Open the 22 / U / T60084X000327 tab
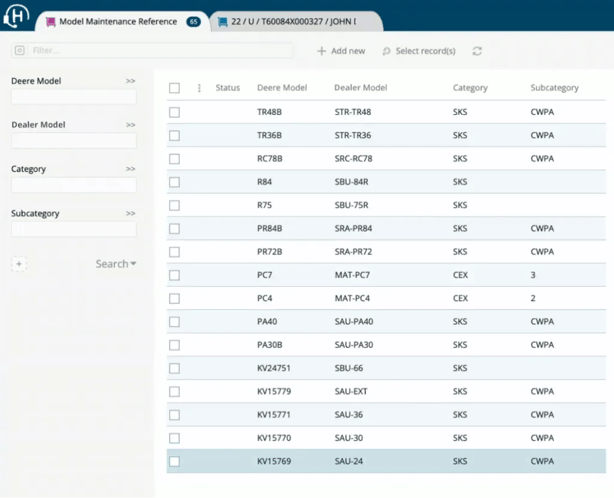The height and width of the screenshot is (498, 614). point(292,21)
